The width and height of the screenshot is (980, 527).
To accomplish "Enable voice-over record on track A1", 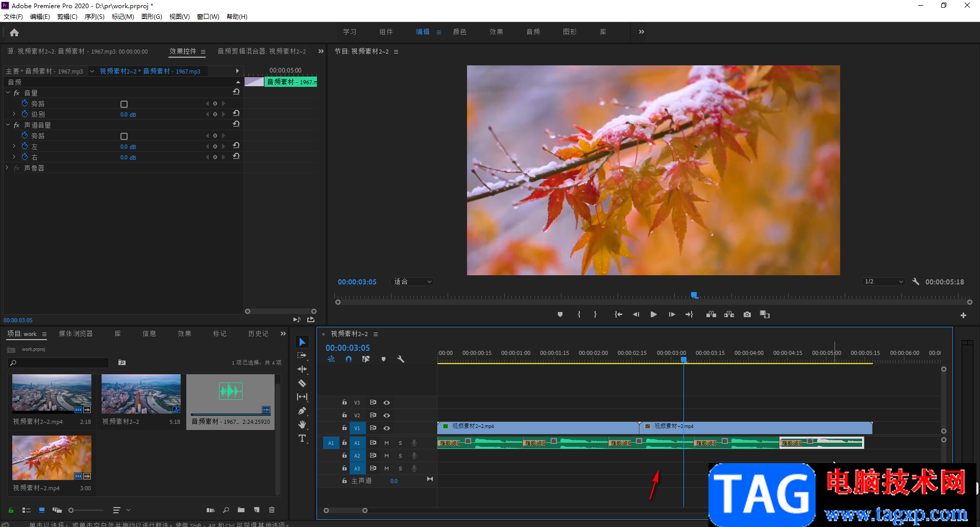I will point(414,443).
